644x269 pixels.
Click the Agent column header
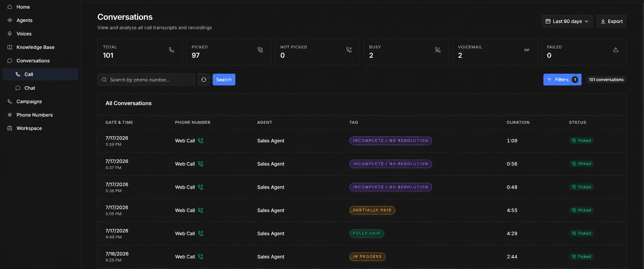(264, 122)
